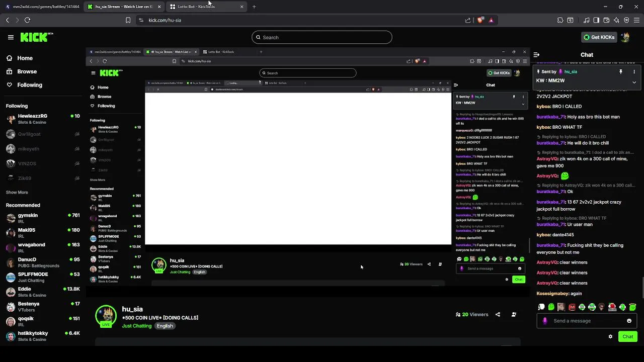This screenshot has width=644, height=362.
Task: Click the '20 Viewers' count under the stream
Action: (x=471, y=314)
